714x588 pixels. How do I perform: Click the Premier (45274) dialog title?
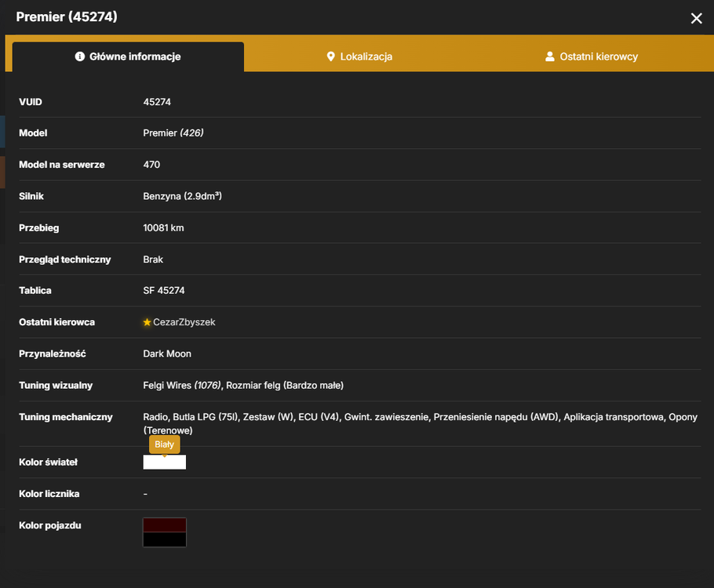click(x=67, y=16)
